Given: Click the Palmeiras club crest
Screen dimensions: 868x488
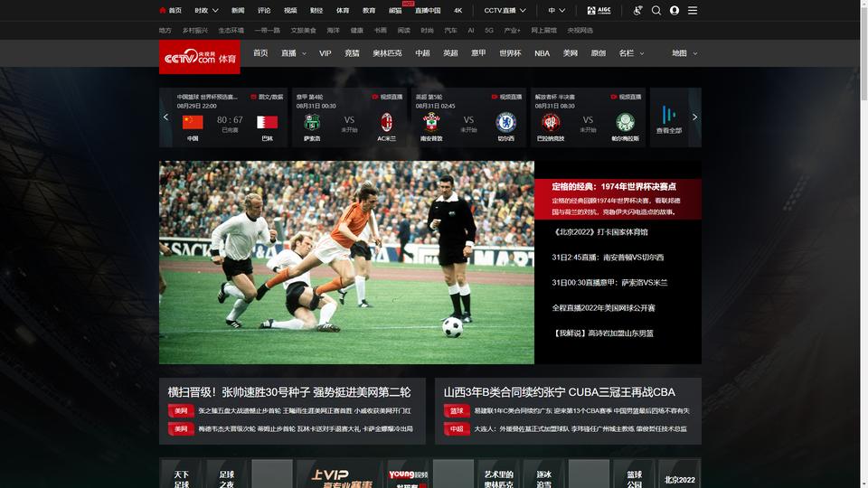Looking at the screenshot, I should [625, 122].
